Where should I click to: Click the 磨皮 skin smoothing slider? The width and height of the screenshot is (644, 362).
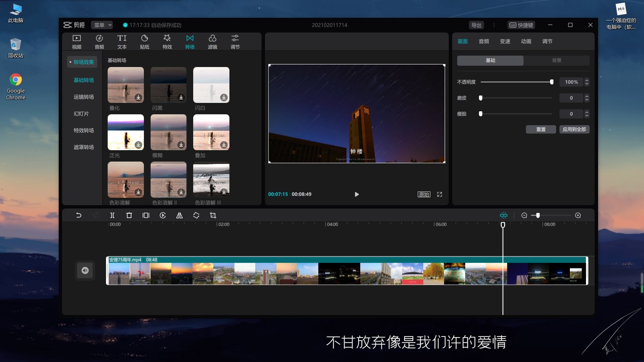pos(516,98)
